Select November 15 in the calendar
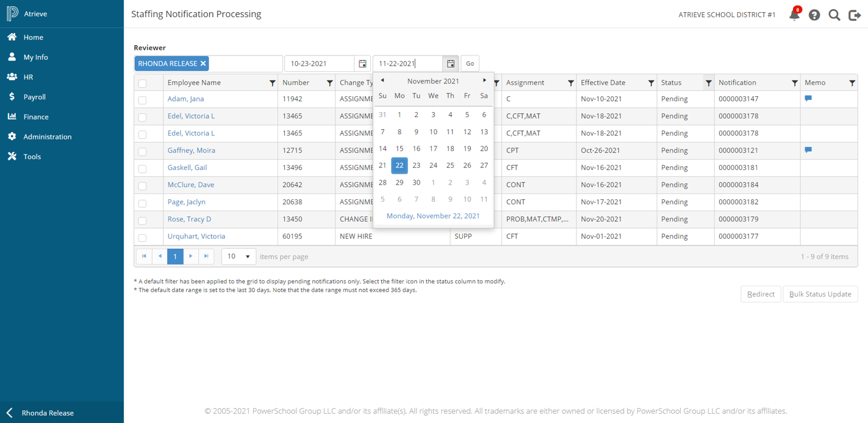The image size is (868, 423). (x=400, y=148)
